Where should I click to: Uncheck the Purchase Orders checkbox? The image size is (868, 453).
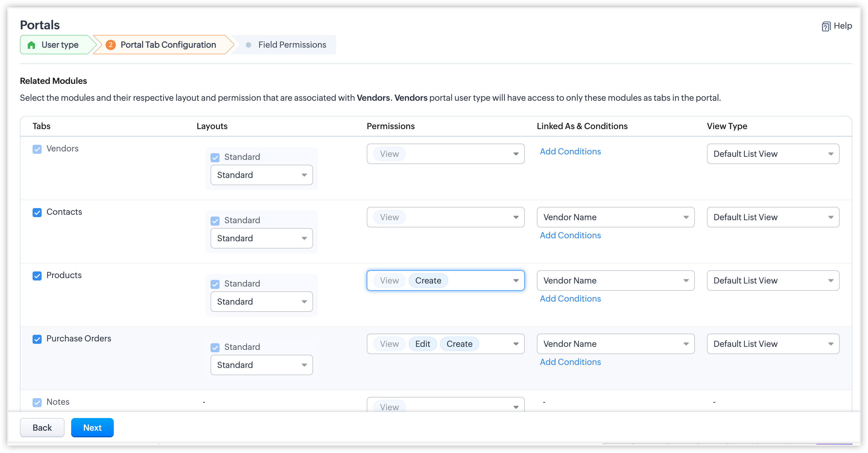pos(37,339)
